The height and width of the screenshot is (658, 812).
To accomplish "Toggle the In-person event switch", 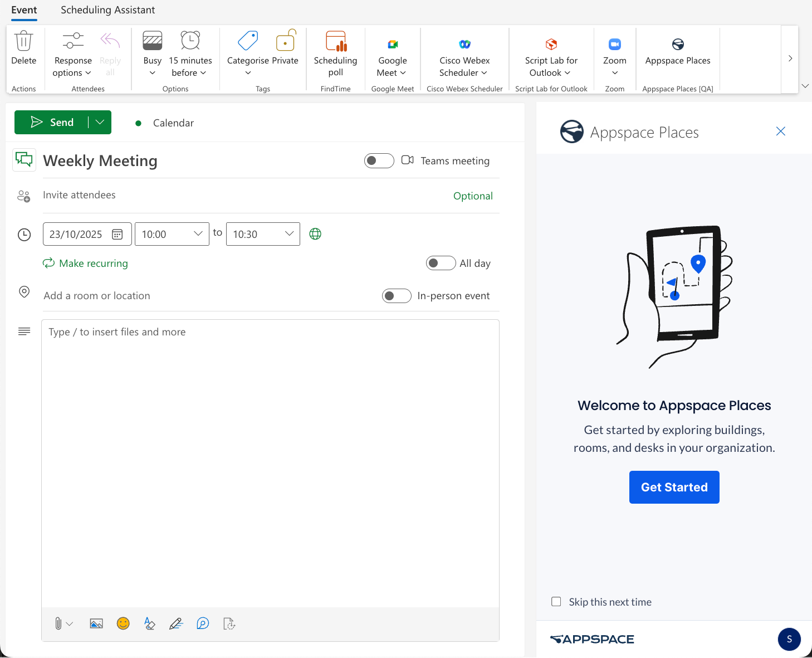I will (397, 296).
